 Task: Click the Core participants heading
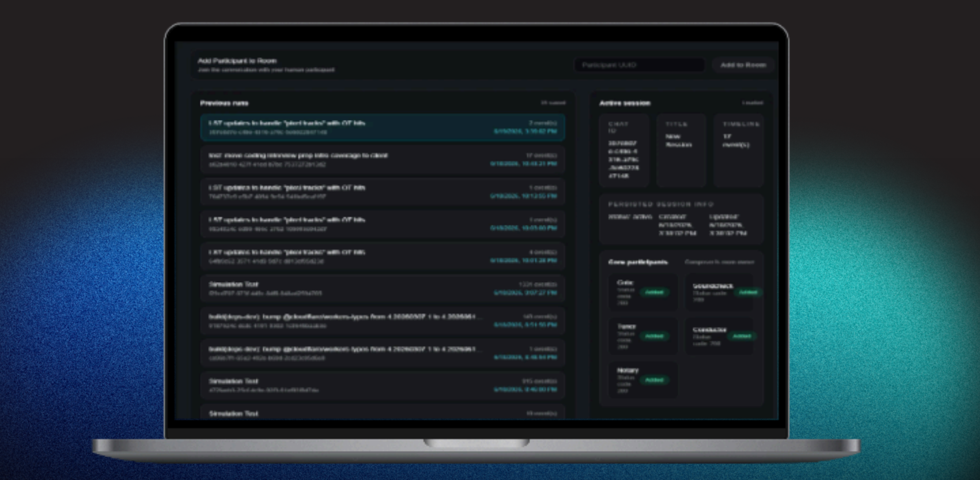tap(638, 262)
